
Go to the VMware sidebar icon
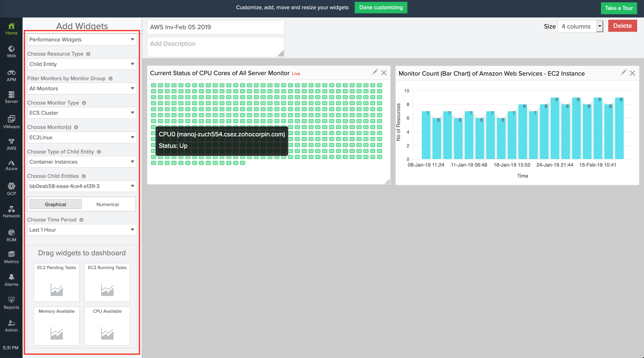pyautogui.click(x=11, y=122)
